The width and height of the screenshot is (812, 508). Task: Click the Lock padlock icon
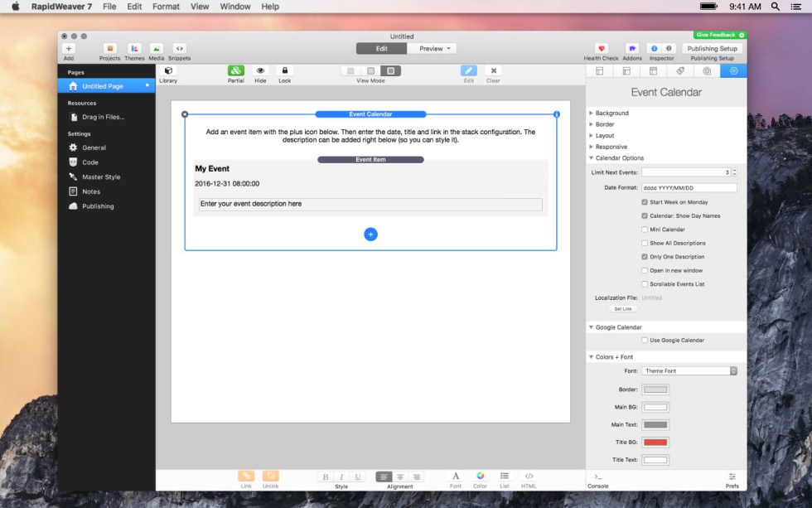click(x=285, y=71)
